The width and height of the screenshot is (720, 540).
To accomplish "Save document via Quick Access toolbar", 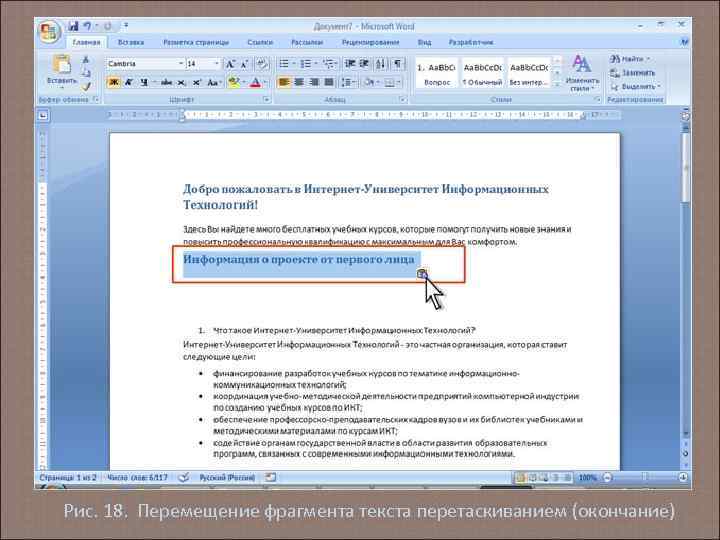I will [x=73, y=26].
